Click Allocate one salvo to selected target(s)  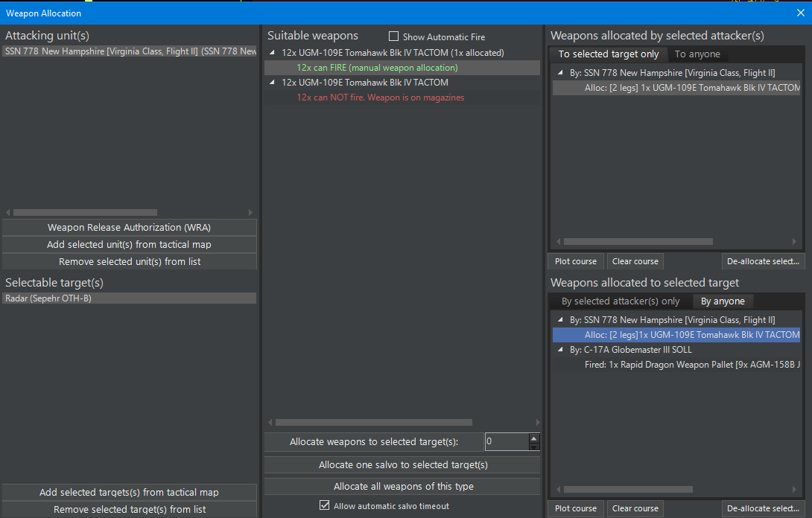coord(402,464)
